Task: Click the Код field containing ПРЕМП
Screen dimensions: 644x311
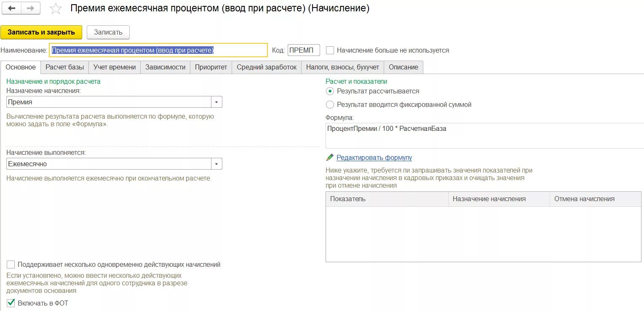Action: (x=304, y=50)
